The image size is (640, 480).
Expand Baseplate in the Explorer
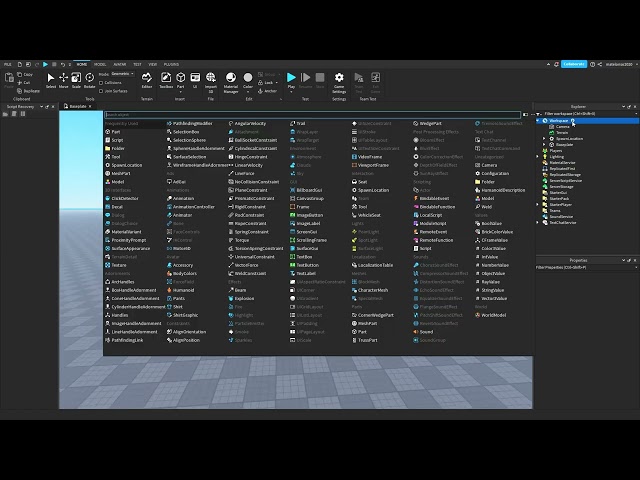click(544, 144)
